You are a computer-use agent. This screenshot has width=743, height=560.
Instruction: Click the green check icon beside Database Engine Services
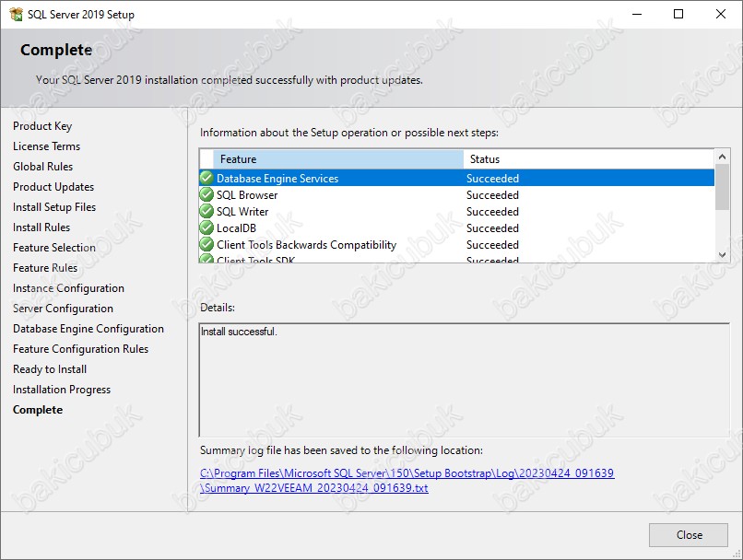click(x=206, y=178)
